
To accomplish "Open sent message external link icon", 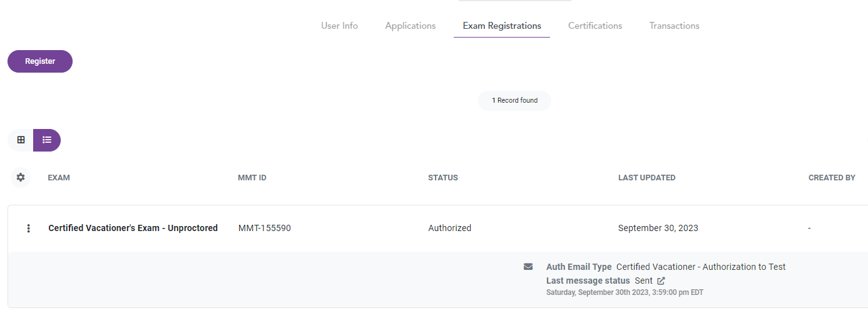I will pos(661,281).
